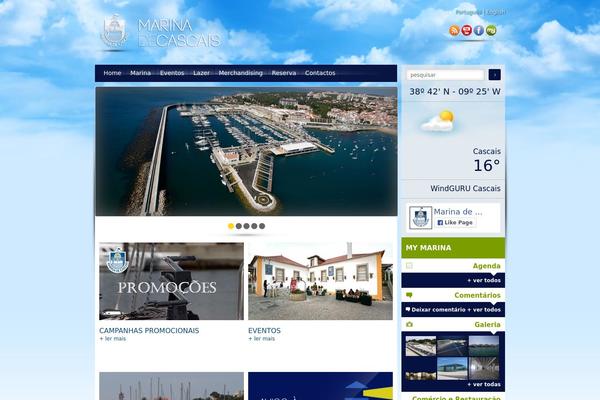The image size is (600, 400).
Task: Open right gallery thumbnail in top row
Action: tap(484, 346)
